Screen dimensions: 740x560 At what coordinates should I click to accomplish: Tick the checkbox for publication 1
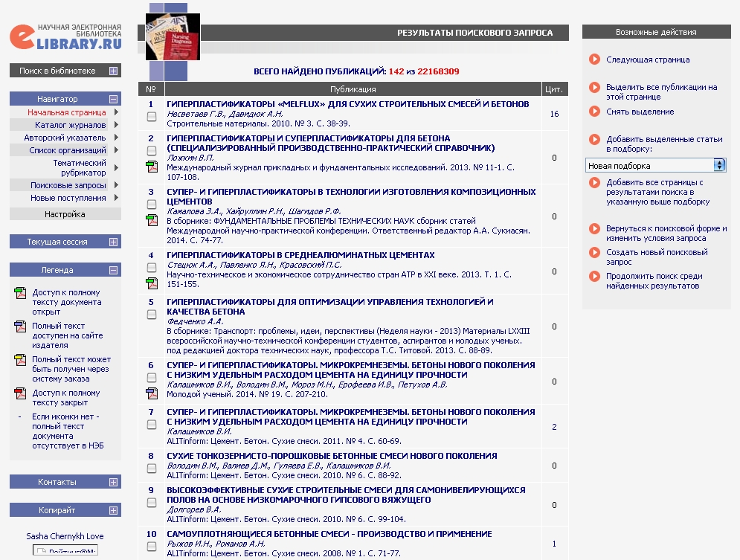pos(152,117)
